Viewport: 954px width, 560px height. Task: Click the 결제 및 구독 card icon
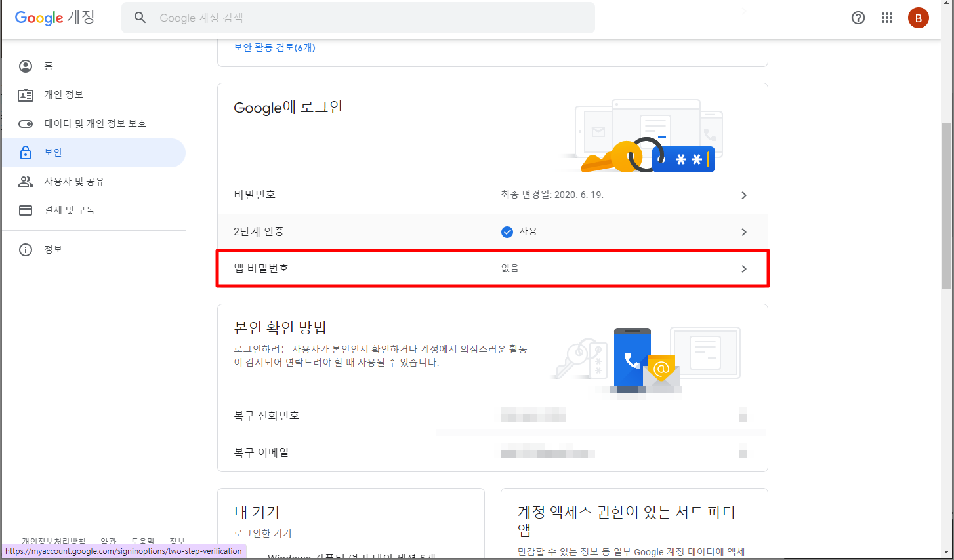coord(26,210)
